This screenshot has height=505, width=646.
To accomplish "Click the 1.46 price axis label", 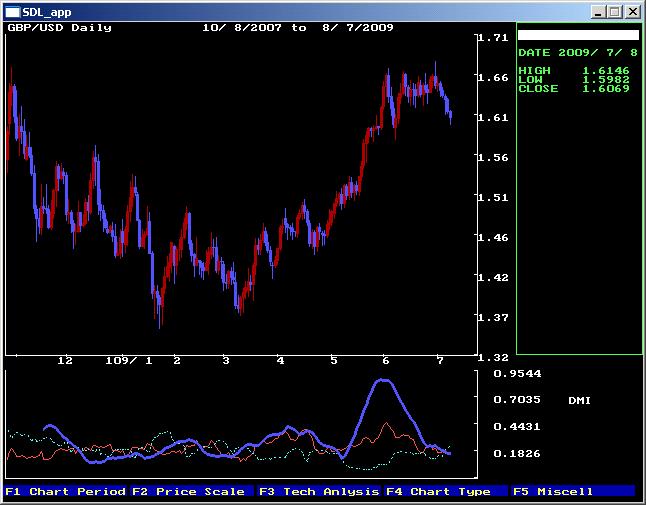I will tap(493, 238).
